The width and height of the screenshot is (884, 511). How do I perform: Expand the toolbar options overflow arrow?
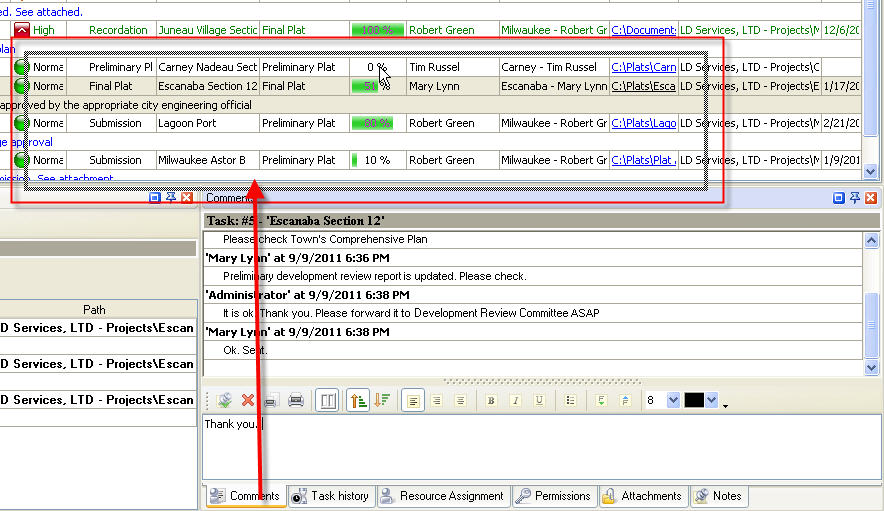(x=725, y=405)
